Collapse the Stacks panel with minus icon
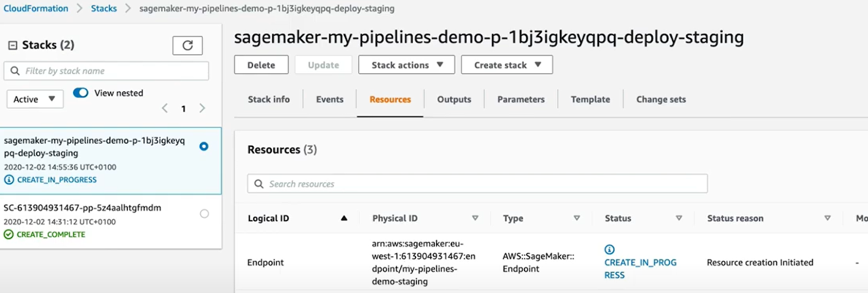This screenshot has width=868, height=293. 12,45
